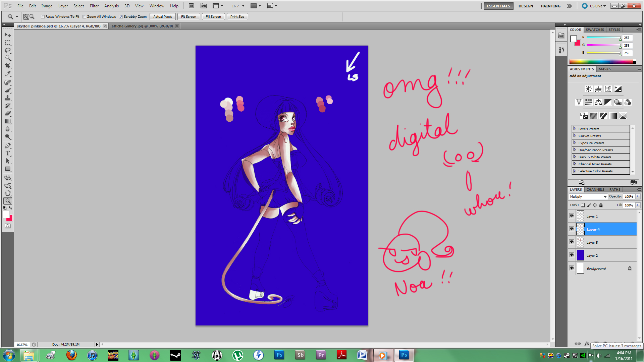644x362 pixels.
Task: Select the Rectangle shape tool
Action: (8, 169)
